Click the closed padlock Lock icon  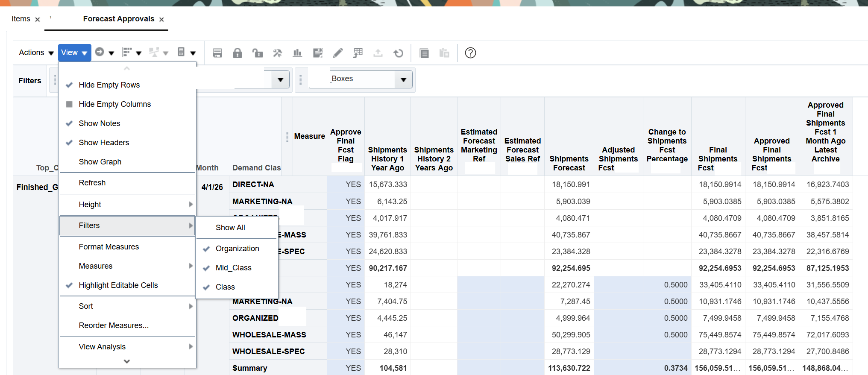point(238,53)
